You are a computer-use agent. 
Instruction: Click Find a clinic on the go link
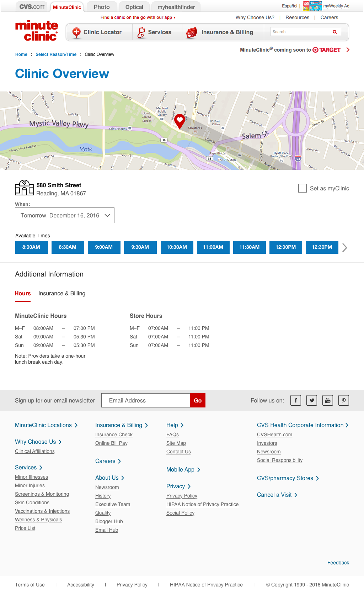point(138,17)
